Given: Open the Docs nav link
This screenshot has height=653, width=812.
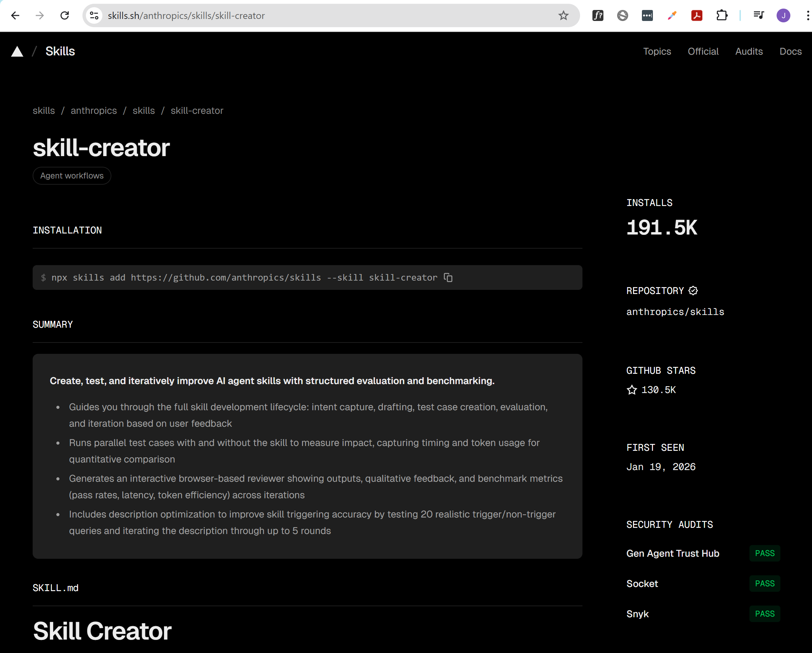Looking at the screenshot, I should pos(790,52).
